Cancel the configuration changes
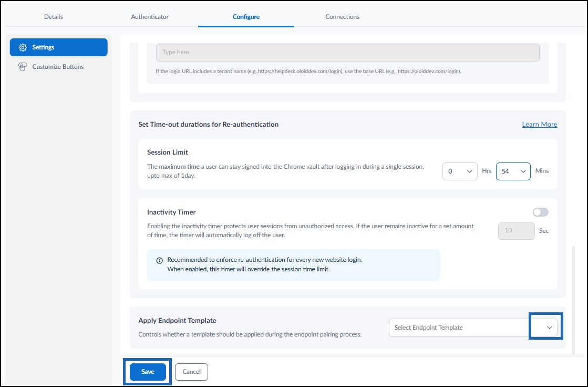 click(191, 372)
